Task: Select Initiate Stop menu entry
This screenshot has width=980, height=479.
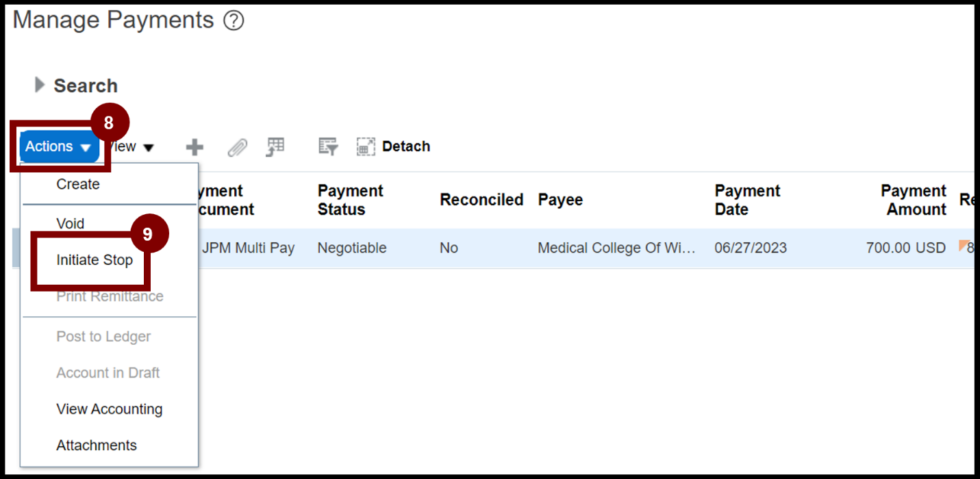Action: point(95,260)
